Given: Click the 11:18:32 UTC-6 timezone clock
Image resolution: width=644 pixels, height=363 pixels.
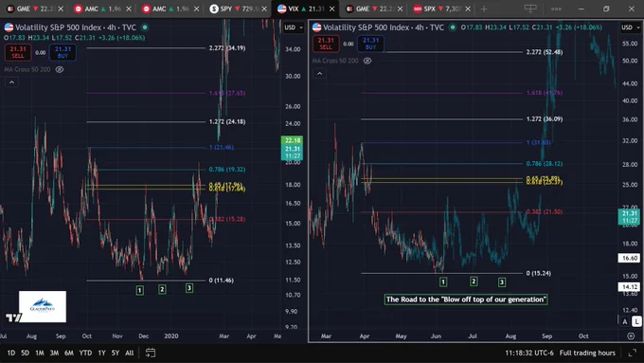Looking at the screenshot, I should coord(529,353).
